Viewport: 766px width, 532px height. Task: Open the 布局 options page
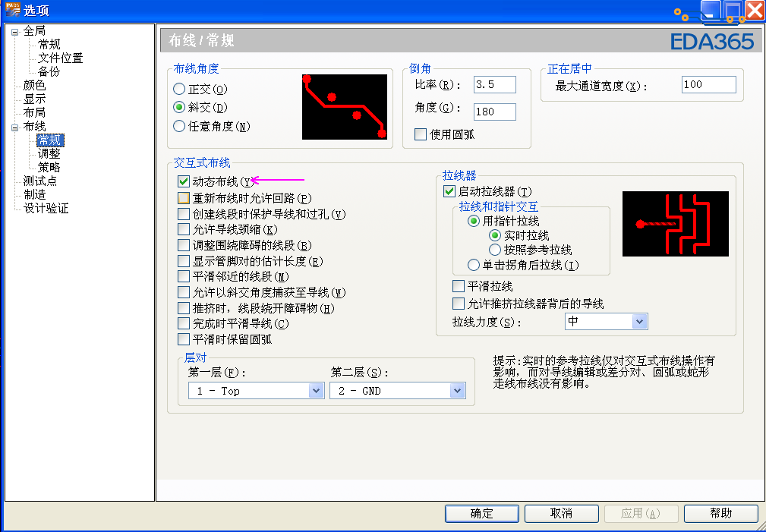[34, 113]
